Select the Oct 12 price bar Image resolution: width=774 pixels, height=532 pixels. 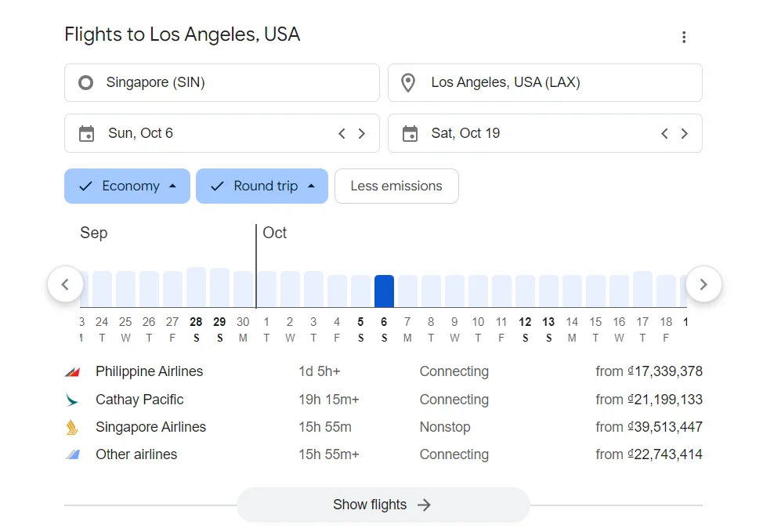point(525,291)
